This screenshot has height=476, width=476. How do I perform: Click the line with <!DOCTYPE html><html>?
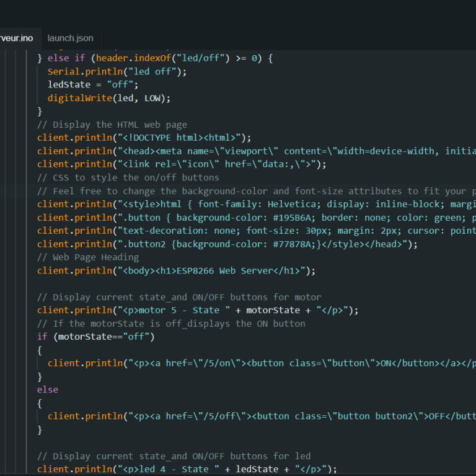point(144,138)
